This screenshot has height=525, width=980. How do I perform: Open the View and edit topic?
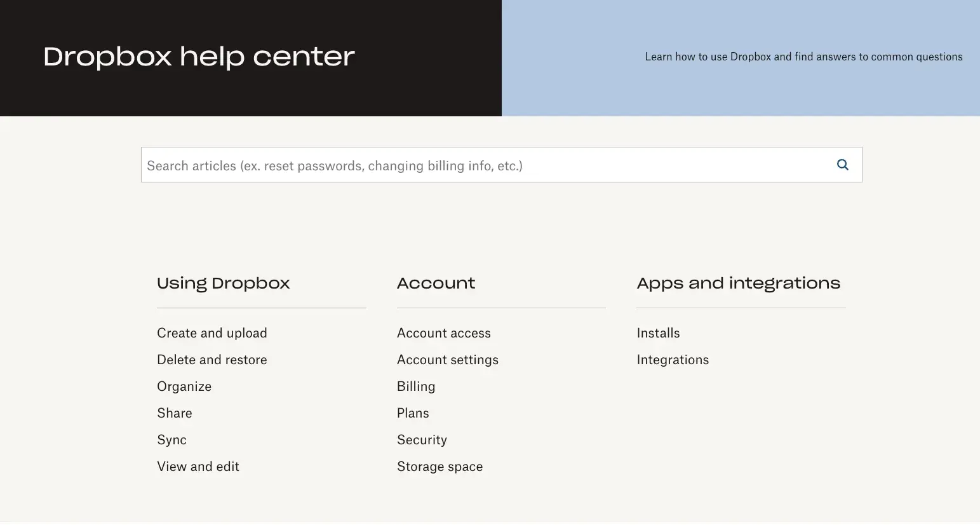tap(198, 466)
